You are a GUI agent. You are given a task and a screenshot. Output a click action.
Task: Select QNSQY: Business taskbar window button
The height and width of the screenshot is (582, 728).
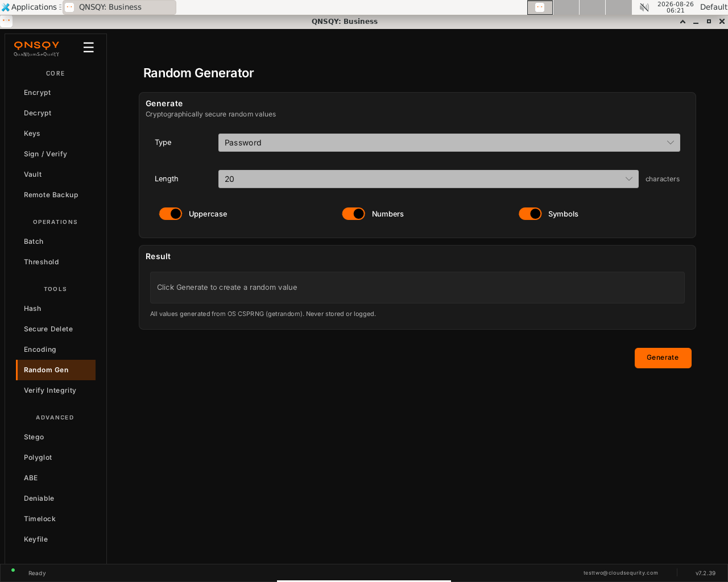pyautogui.click(x=119, y=7)
